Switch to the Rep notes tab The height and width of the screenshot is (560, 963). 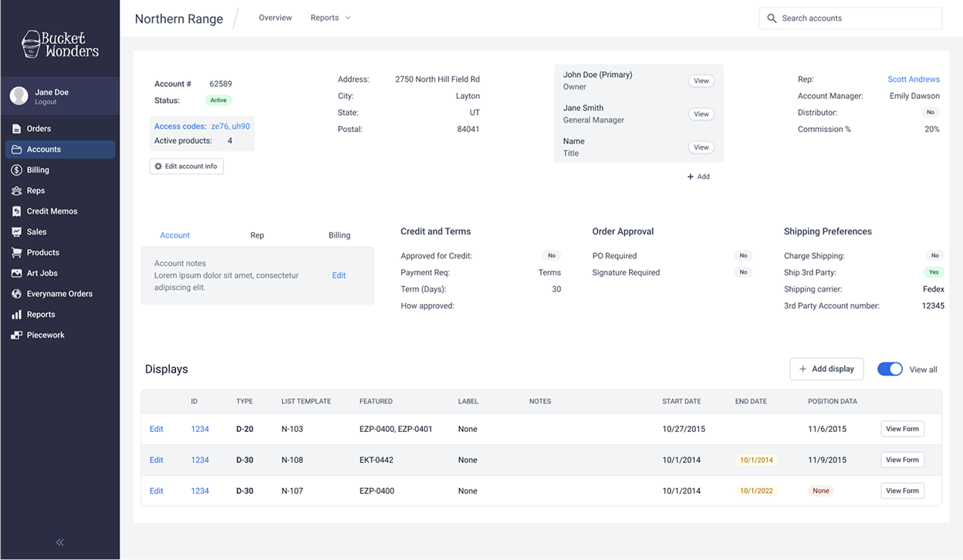pos(257,235)
